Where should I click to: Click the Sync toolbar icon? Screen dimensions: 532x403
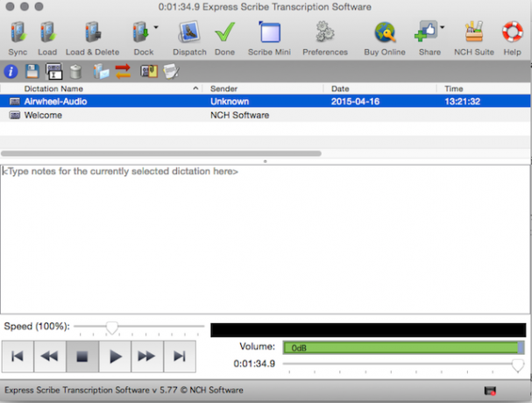[18, 32]
